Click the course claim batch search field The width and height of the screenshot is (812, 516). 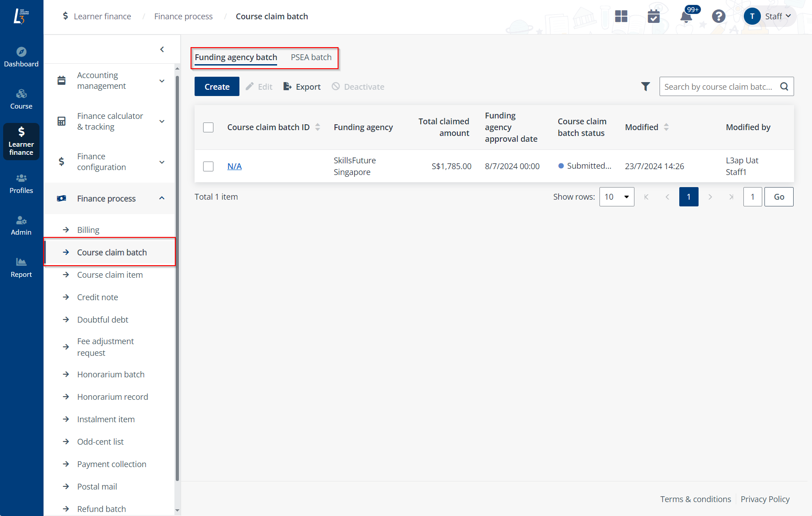tap(718, 87)
